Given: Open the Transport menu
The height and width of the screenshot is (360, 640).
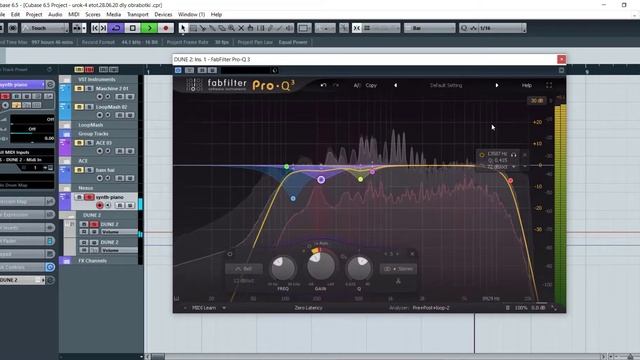Looking at the screenshot, I should (138, 14).
